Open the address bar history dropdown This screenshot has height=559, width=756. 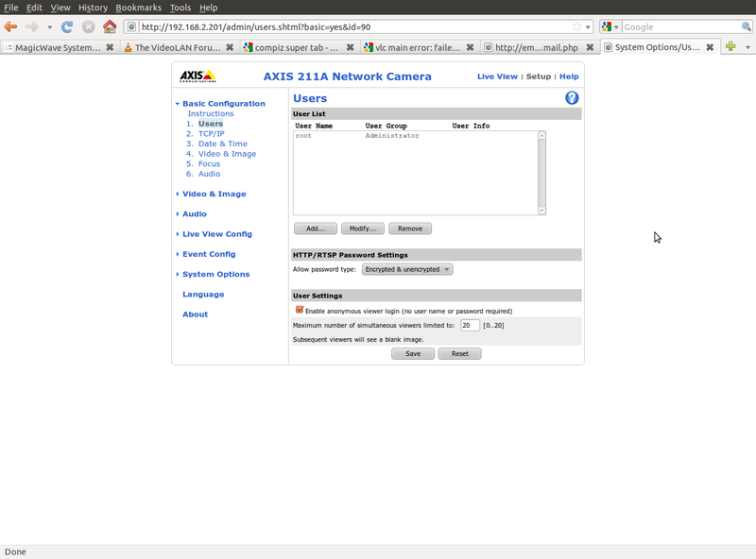[x=588, y=27]
